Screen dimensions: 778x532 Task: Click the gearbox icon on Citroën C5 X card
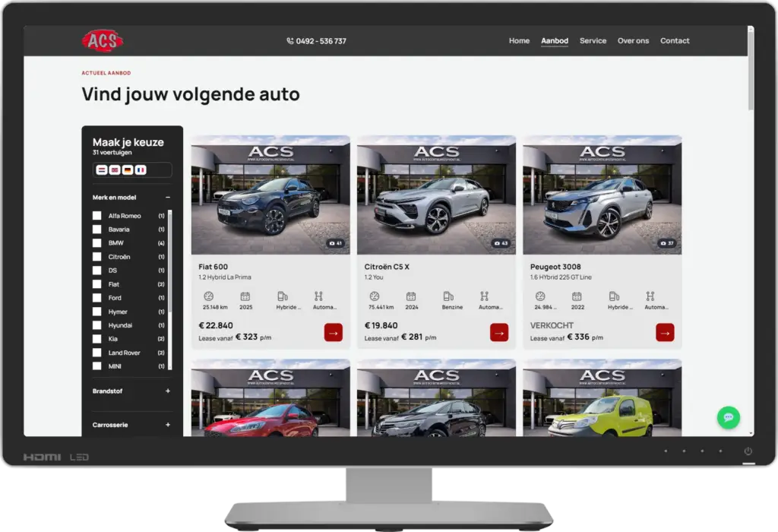484,296
